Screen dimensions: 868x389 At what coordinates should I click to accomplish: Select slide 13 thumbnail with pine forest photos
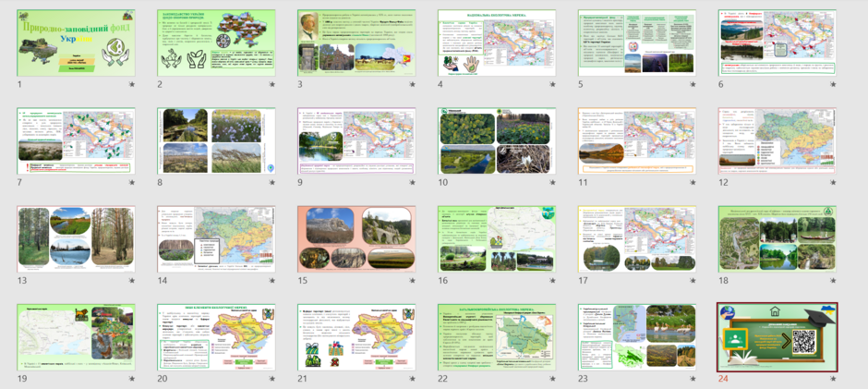tap(76, 238)
